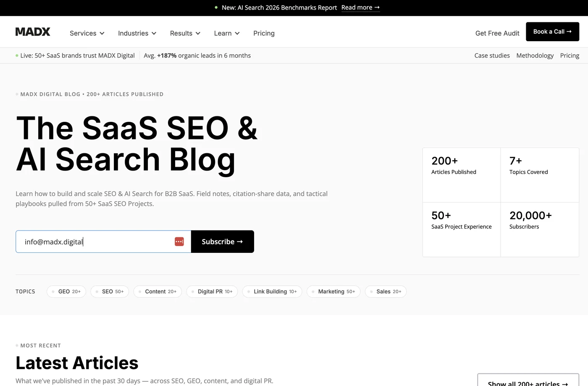Viewport: 588px width, 386px height.
Task: Click the 7+ Topics Covered stat
Action: (x=540, y=175)
